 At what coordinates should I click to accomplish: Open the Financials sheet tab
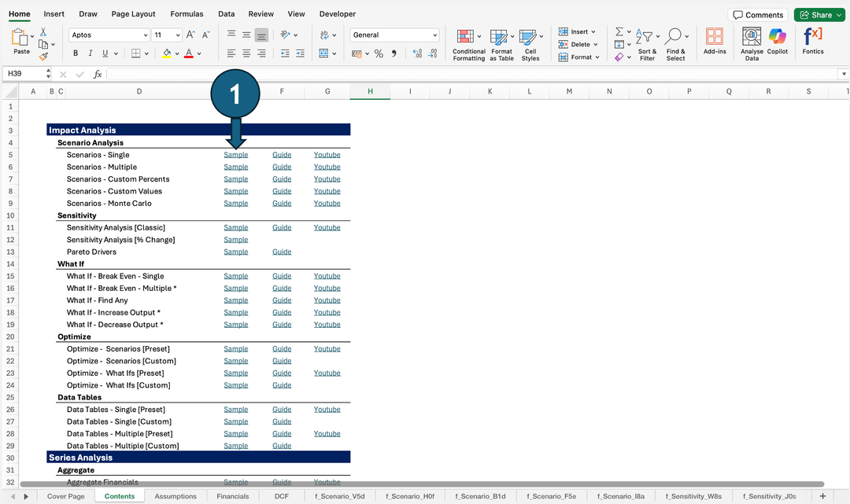232,496
